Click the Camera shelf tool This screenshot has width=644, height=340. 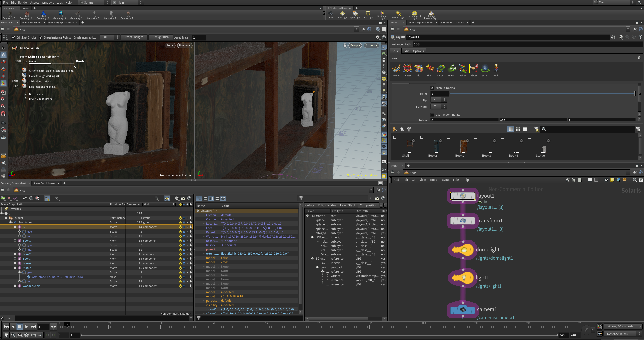[x=330, y=15]
